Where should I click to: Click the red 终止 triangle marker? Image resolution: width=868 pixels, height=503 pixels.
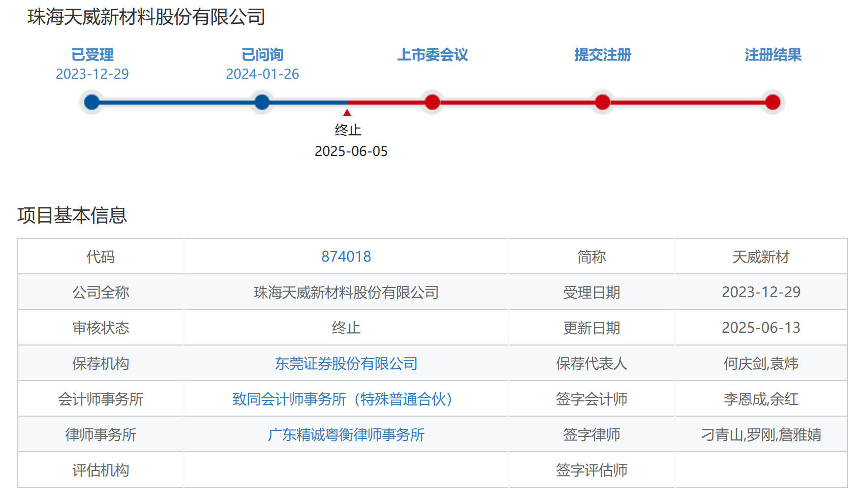click(x=347, y=112)
